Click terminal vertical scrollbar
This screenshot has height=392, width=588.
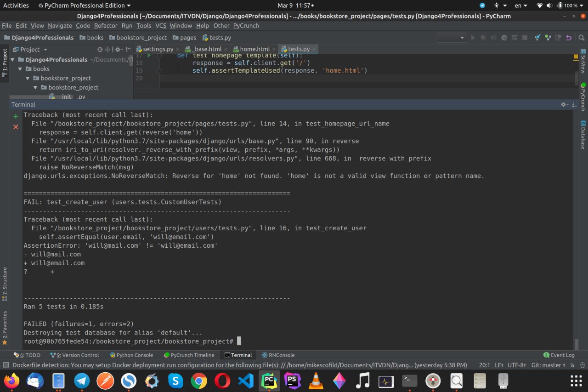[577, 344]
